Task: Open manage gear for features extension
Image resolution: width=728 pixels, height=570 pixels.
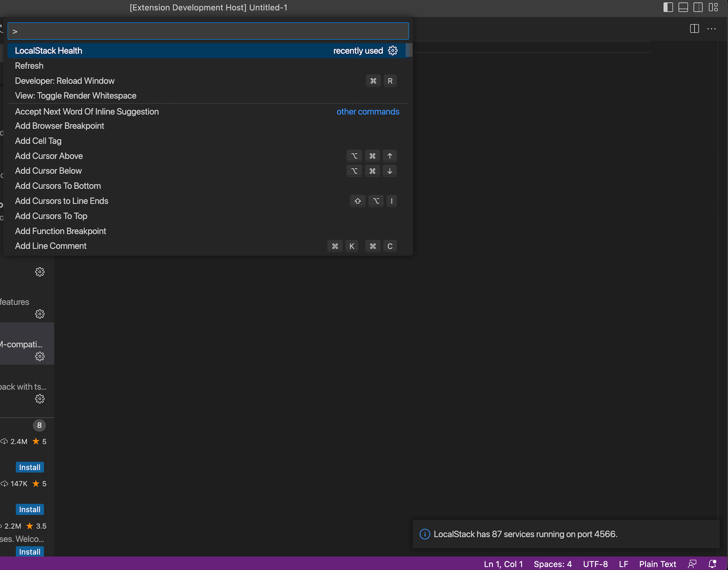Action: (40, 314)
